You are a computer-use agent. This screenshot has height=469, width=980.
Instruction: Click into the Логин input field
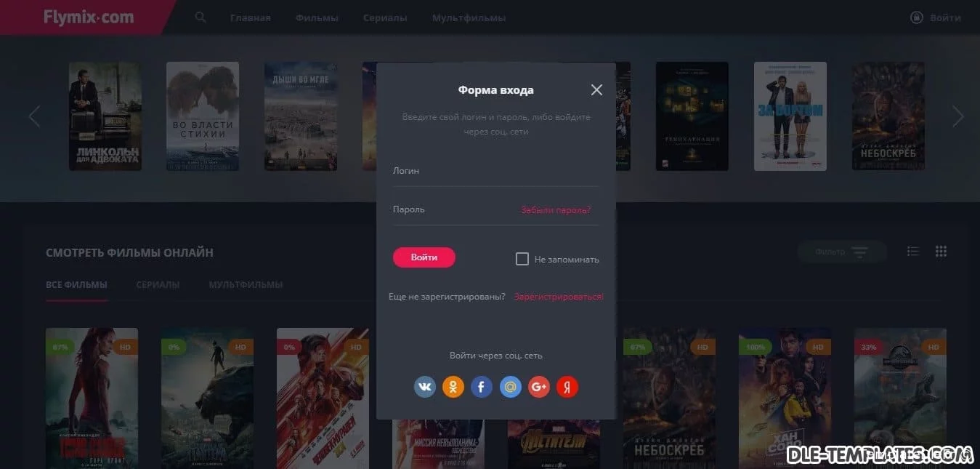click(495, 172)
